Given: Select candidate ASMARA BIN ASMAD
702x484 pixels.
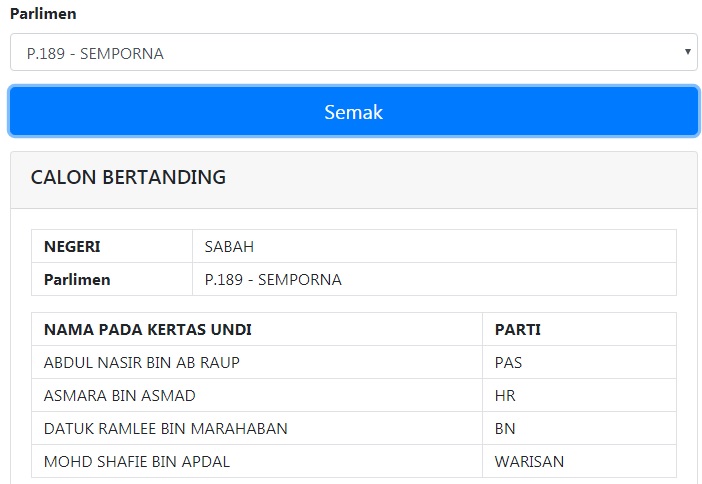Looking at the screenshot, I should coord(119,396).
